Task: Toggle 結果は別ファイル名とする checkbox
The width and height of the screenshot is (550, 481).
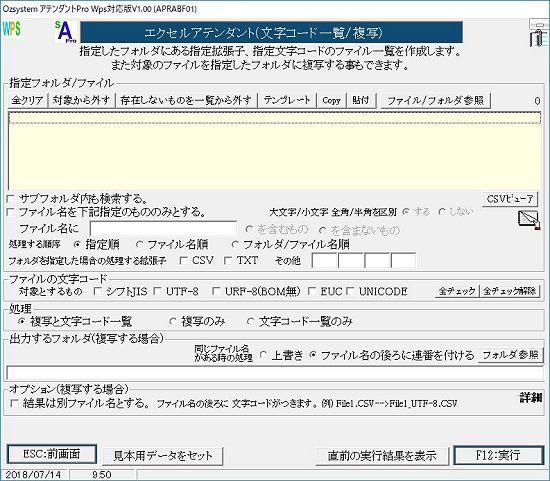Action: tap(14, 403)
